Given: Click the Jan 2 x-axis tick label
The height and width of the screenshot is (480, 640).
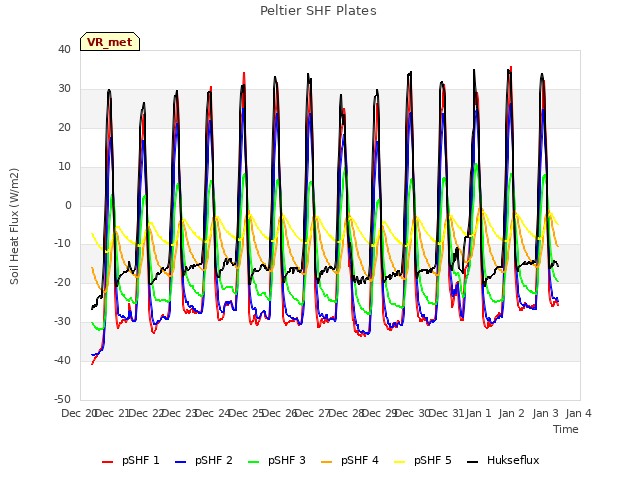Looking at the screenshot, I should (512, 413).
